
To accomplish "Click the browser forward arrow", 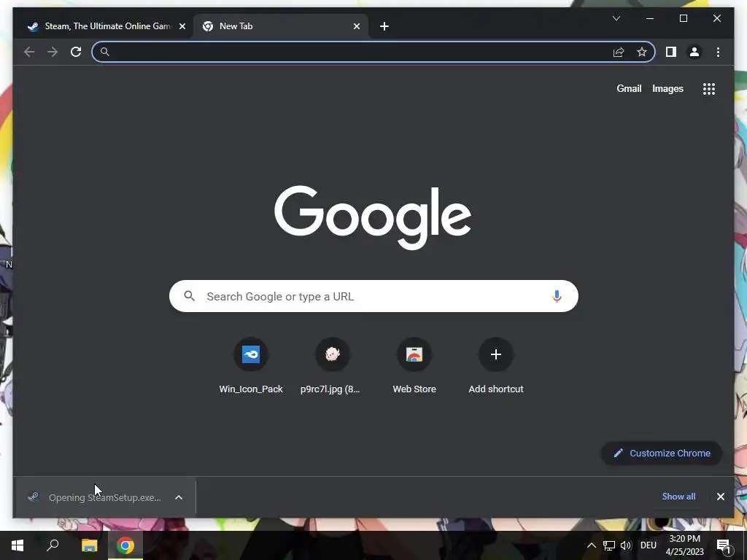I will (x=53, y=52).
